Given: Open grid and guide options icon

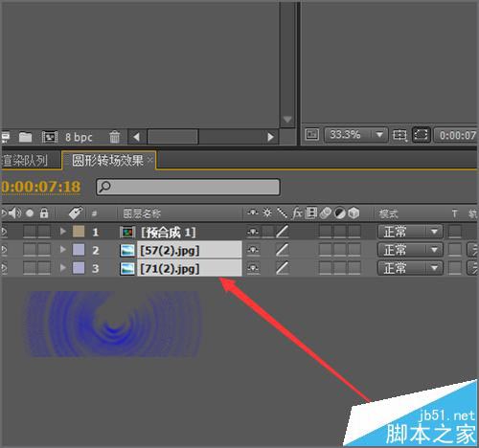Looking at the screenshot, I should 399,135.
